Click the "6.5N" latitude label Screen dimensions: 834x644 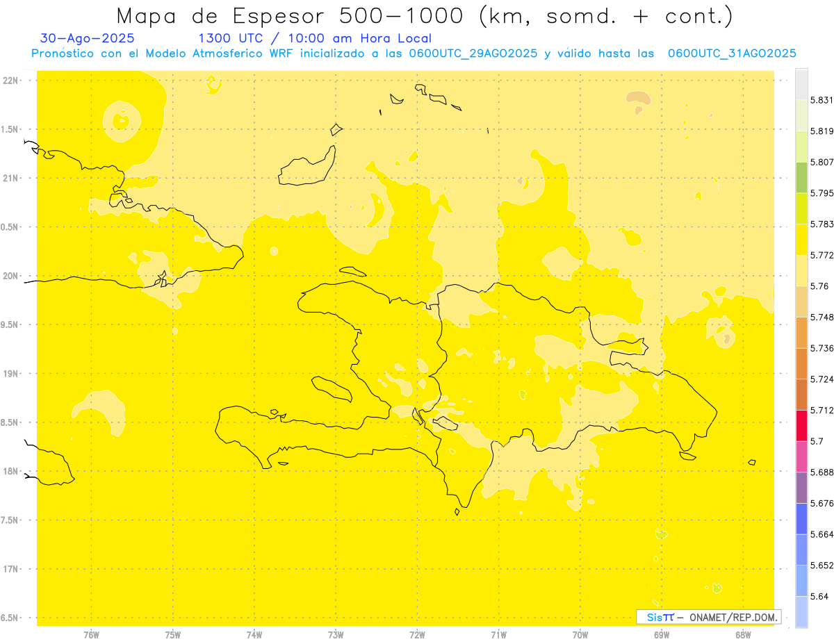(x=9, y=618)
